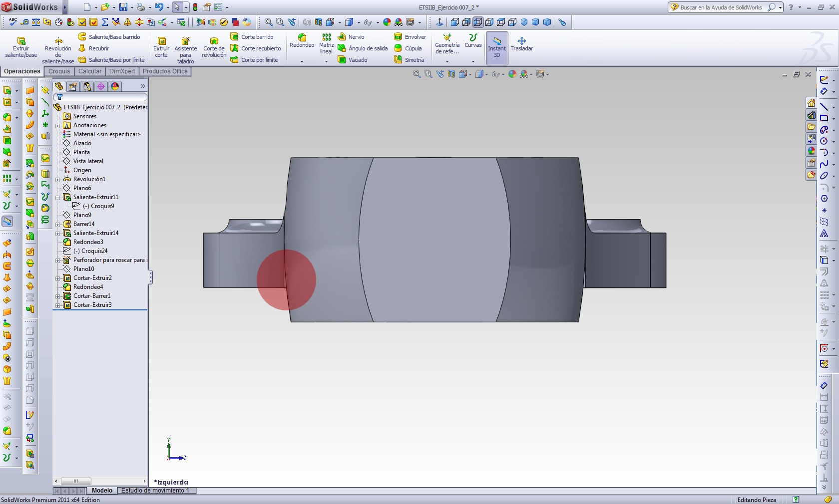This screenshot has width=839, height=504.
Task: Click the Curvas tool
Action: coord(473,41)
